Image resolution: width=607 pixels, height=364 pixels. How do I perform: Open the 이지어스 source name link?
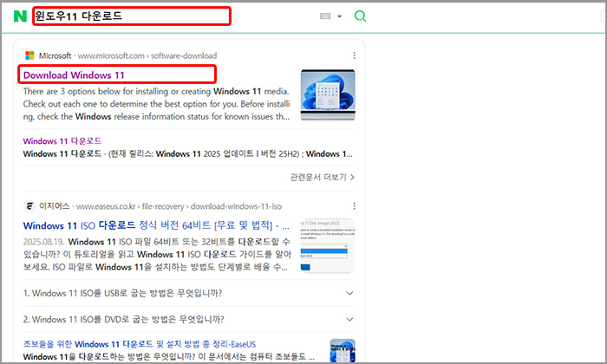tap(54, 206)
